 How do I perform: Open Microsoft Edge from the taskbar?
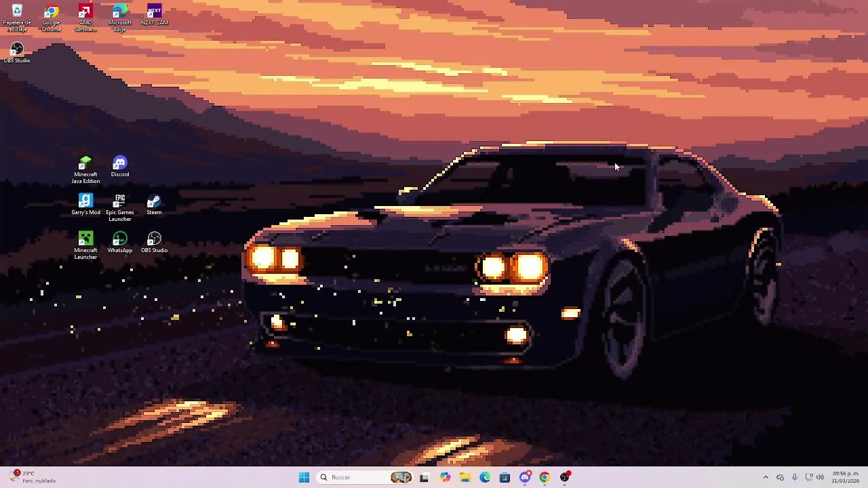tap(485, 477)
